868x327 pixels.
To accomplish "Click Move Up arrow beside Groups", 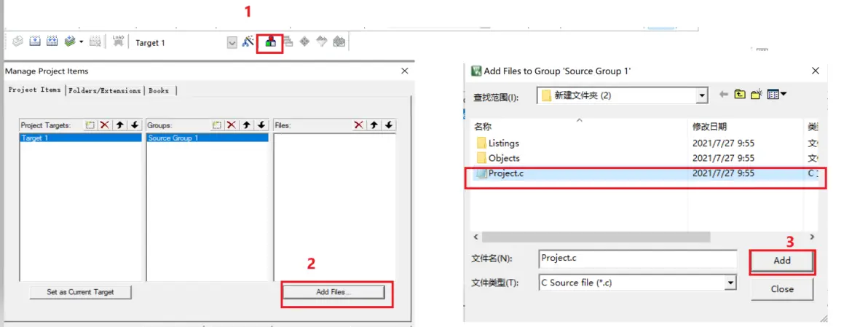I will point(247,125).
